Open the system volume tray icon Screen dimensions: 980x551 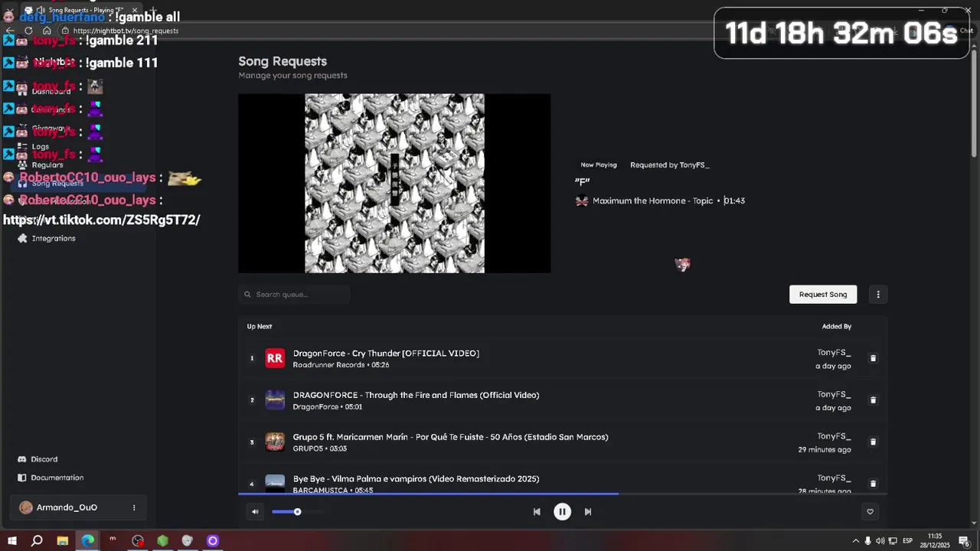[880, 541]
